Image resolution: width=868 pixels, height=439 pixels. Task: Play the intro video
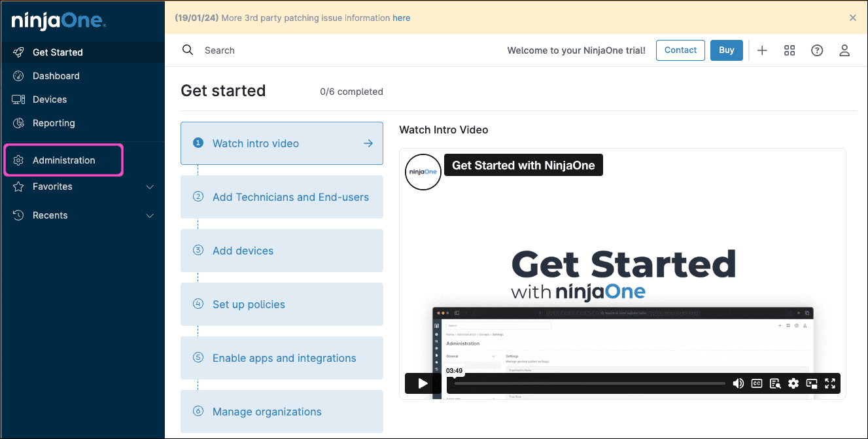pyautogui.click(x=423, y=383)
